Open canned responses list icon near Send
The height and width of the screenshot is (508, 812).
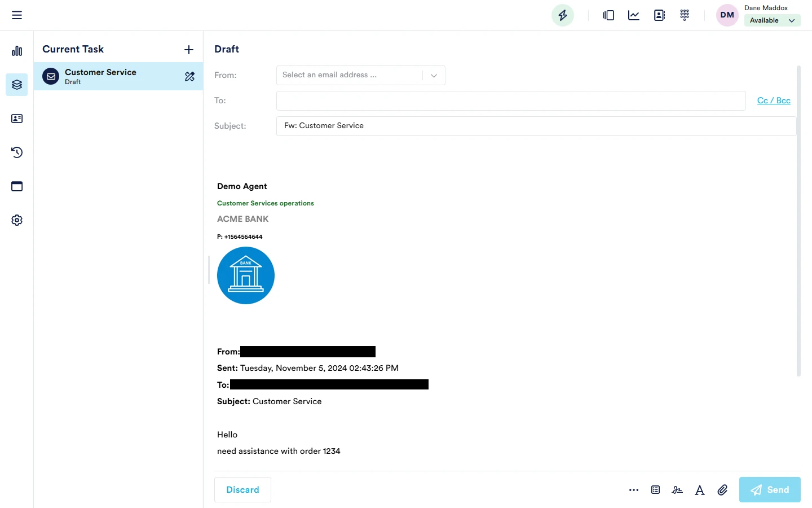pyautogui.click(x=655, y=490)
